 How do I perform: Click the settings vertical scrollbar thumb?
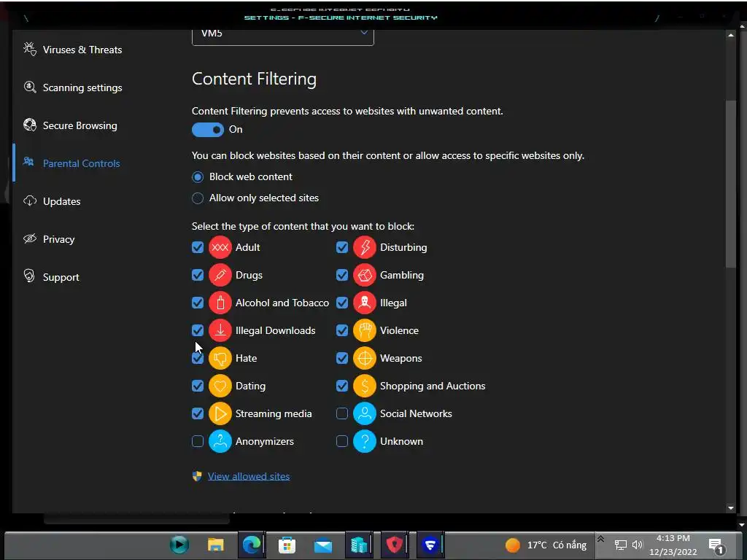point(731,184)
